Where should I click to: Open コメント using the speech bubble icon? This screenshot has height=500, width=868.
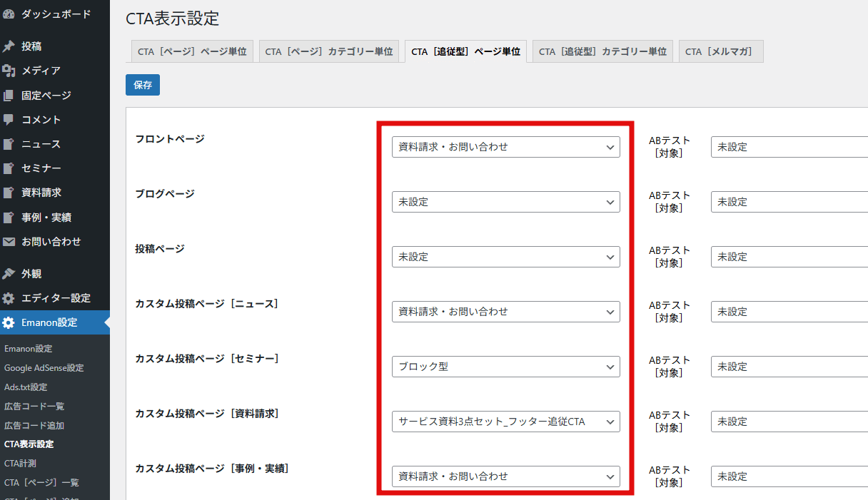(x=11, y=119)
